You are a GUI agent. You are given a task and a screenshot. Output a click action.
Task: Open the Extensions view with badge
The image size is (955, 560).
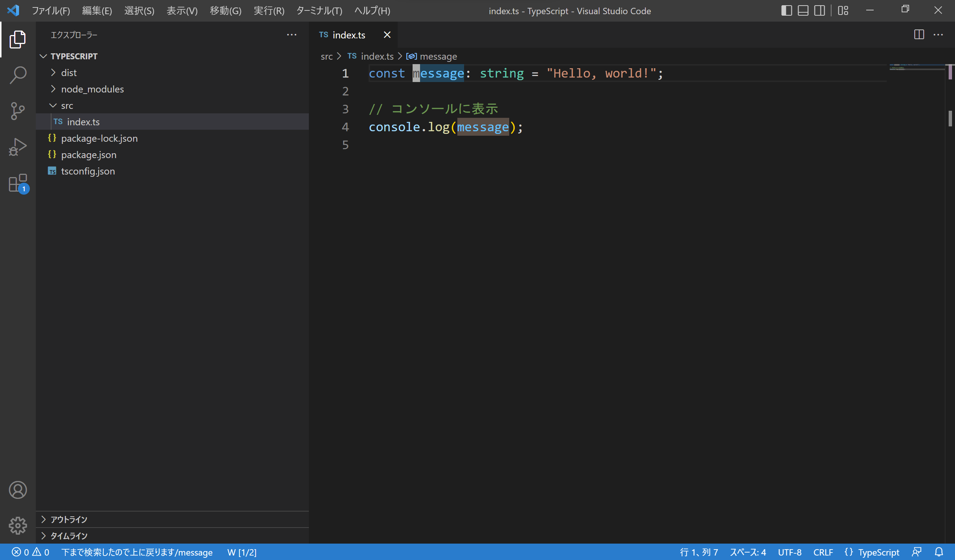point(18,184)
